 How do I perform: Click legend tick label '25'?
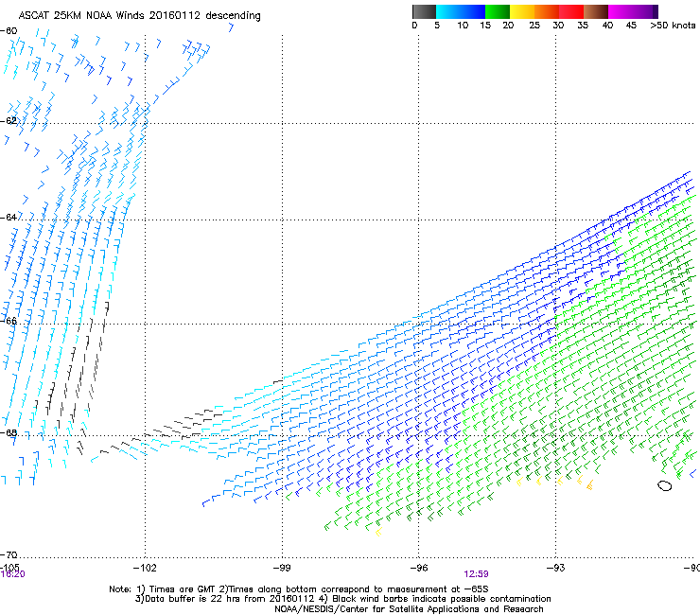[534, 26]
